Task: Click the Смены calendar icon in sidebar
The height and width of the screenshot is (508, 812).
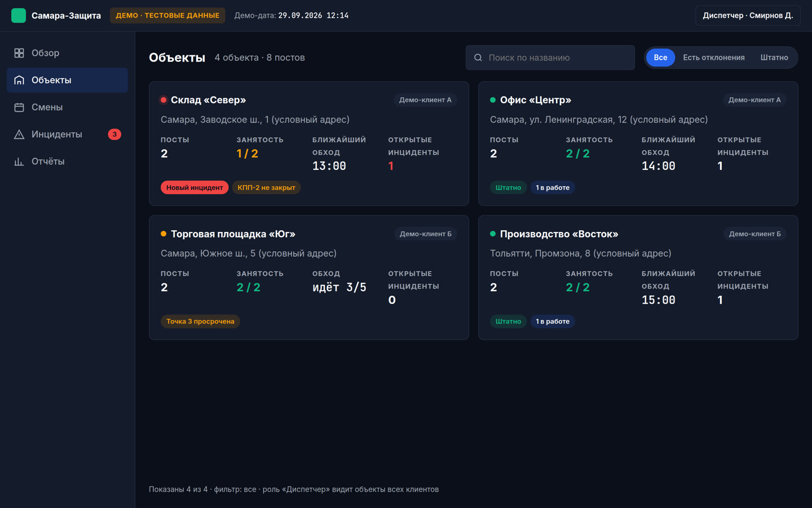Action: point(19,107)
